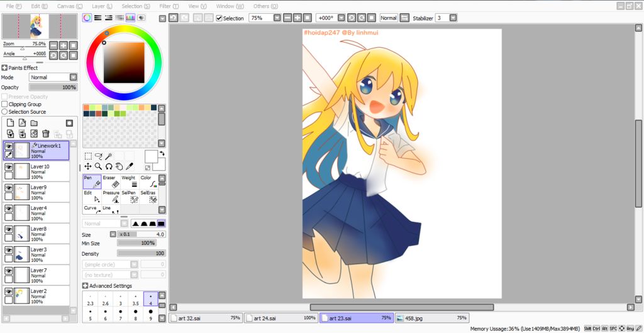This screenshot has width=644, height=333.
Task: Switch to the 458.jpg tab
Action: click(x=431, y=318)
